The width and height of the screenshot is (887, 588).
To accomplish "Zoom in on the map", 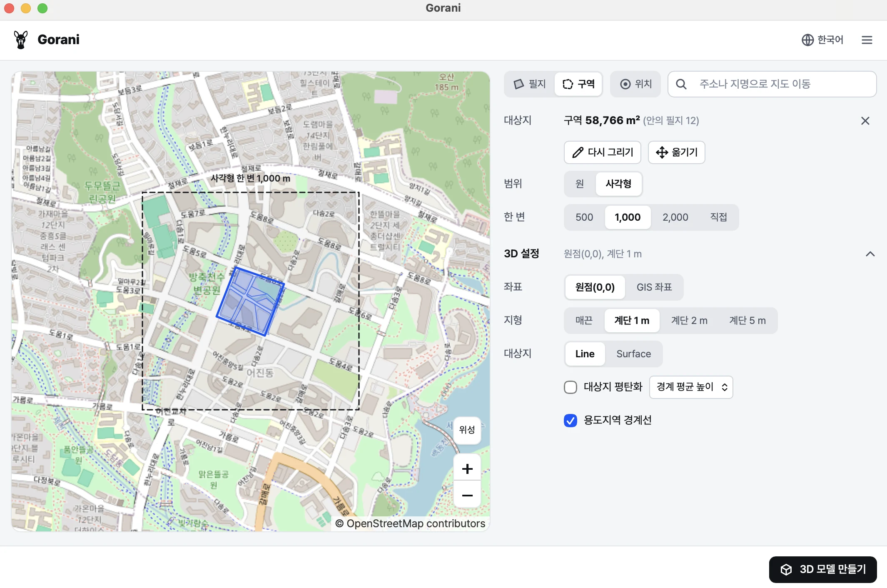I will [467, 469].
